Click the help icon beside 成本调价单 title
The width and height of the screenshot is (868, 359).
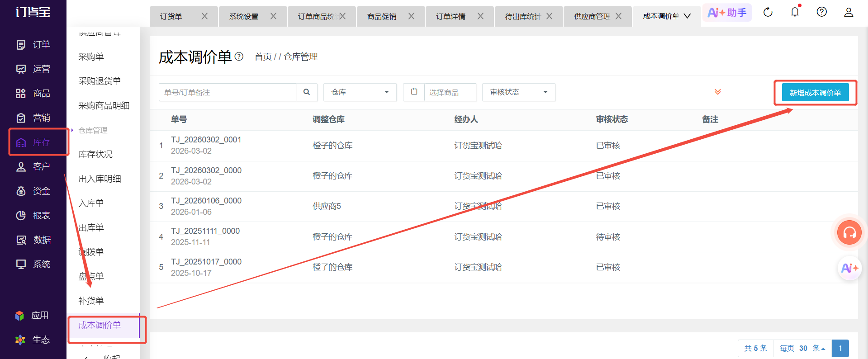point(239,57)
